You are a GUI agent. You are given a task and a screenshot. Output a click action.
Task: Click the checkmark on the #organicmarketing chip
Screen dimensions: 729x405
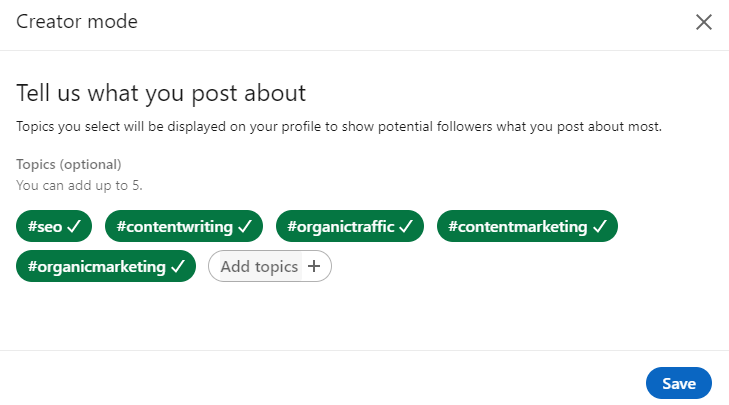point(178,267)
